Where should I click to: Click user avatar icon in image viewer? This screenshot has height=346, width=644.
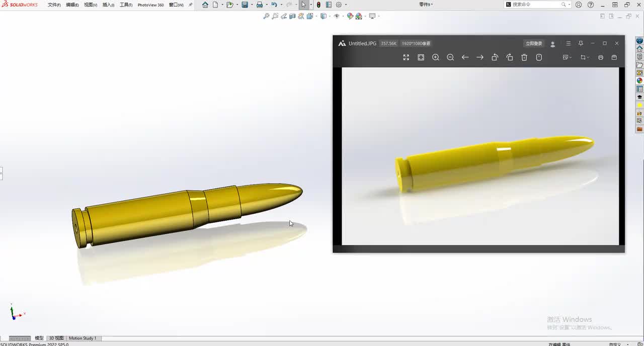(x=552, y=44)
